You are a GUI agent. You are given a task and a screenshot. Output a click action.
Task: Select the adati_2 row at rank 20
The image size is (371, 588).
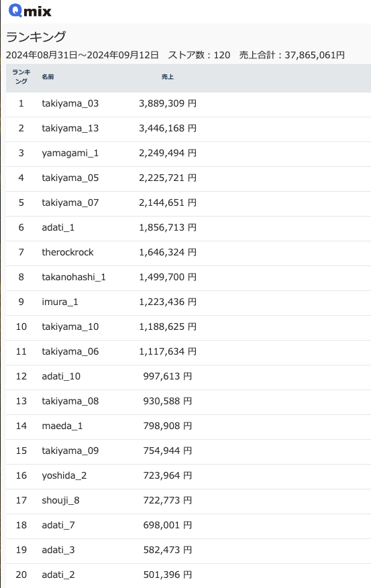coord(189,575)
